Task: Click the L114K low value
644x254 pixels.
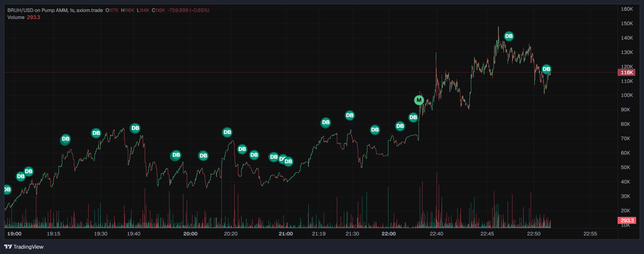Action: pos(144,10)
